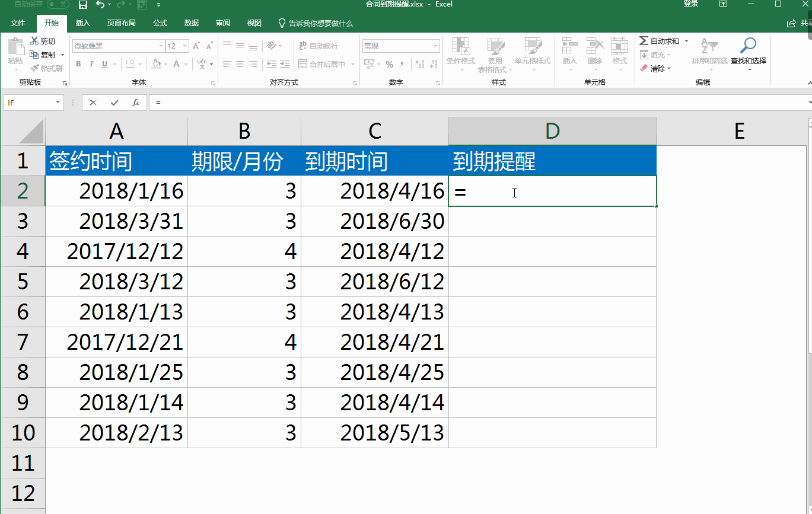Open the number format (常规) dropdown

pyautogui.click(x=437, y=46)
